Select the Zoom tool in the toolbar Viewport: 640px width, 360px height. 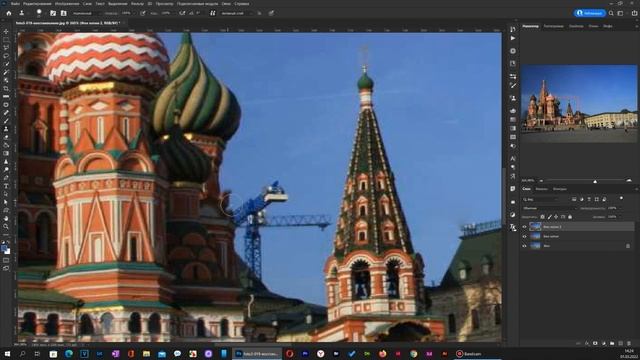click(x=6, y=227)
